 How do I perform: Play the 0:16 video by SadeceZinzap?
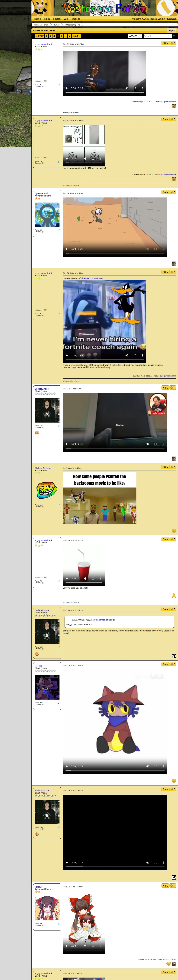(67, 444)
